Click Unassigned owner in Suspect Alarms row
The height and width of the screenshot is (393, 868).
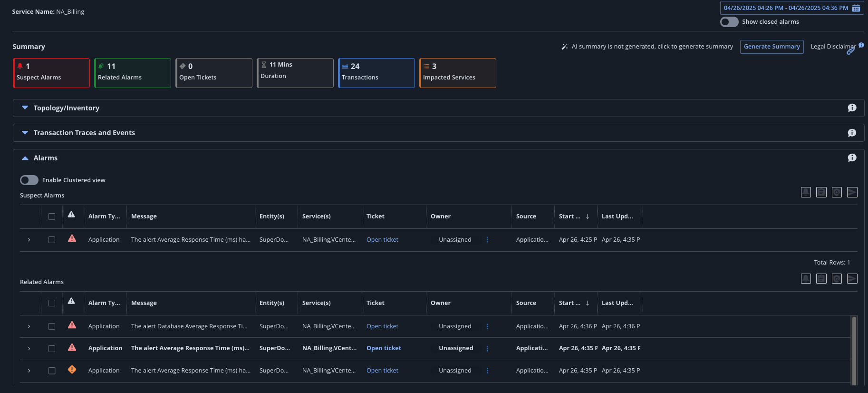tap(455, 240)
